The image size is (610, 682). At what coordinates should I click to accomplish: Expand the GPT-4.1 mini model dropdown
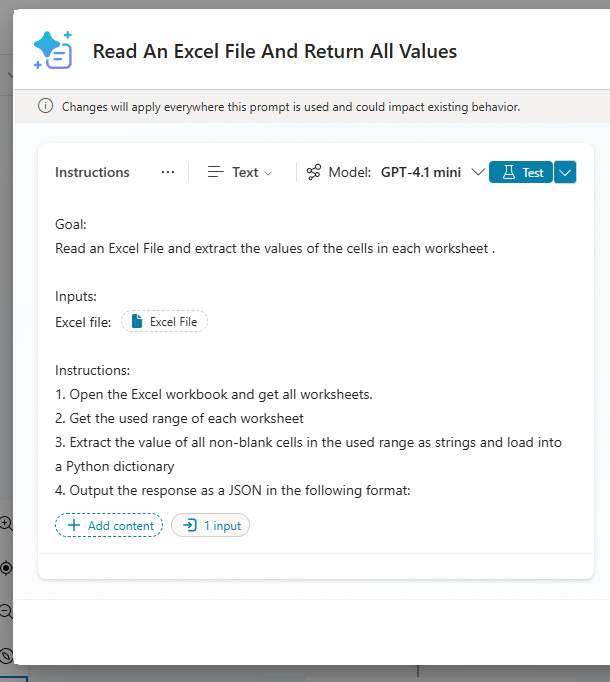pos(477,172)
